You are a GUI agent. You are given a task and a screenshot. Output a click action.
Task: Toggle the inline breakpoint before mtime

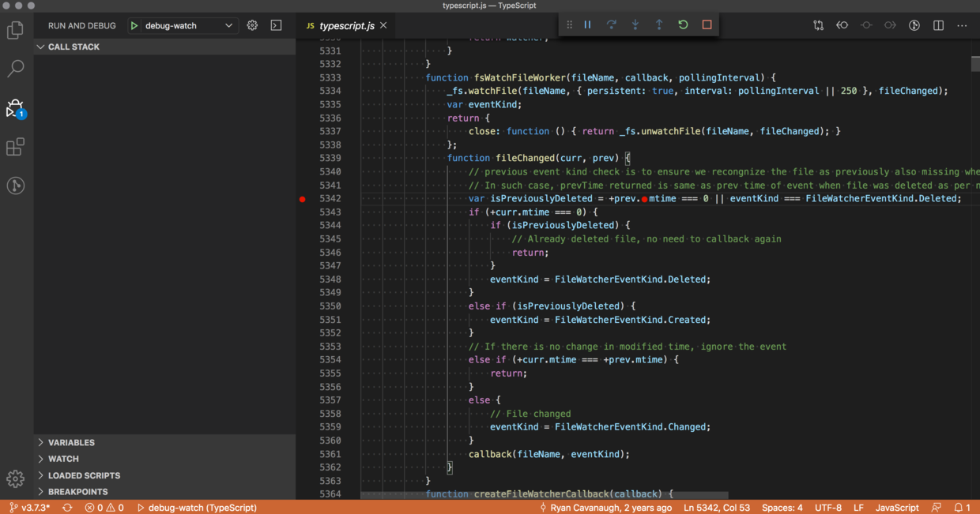645,199
